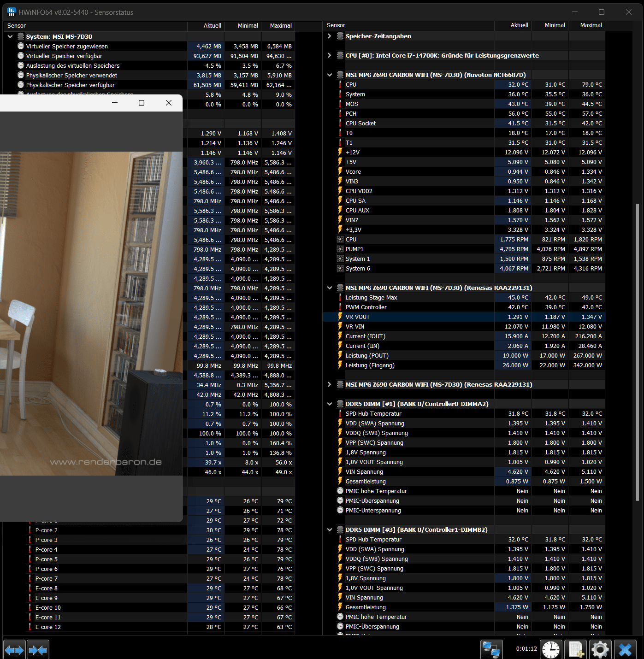Viewport: 644px width, 659px height.
Task: Click the thermometer icon beside P-core 4
Action: coord(30,549)
